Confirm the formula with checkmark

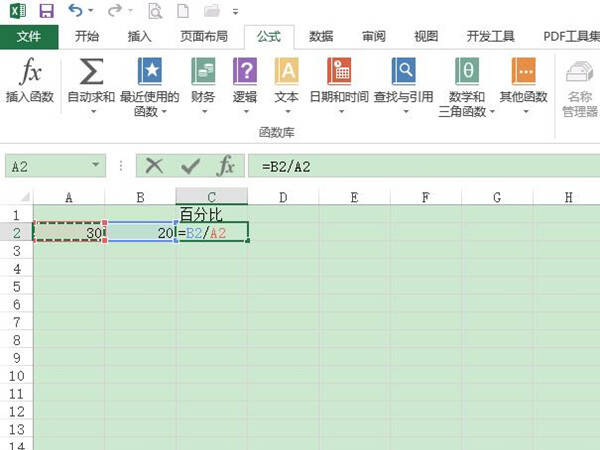pos(190,166)
